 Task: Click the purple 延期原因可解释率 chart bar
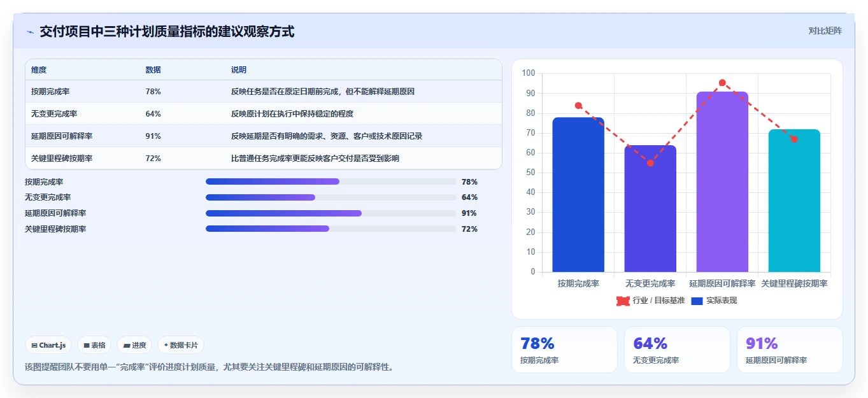(x=722, y=182)
